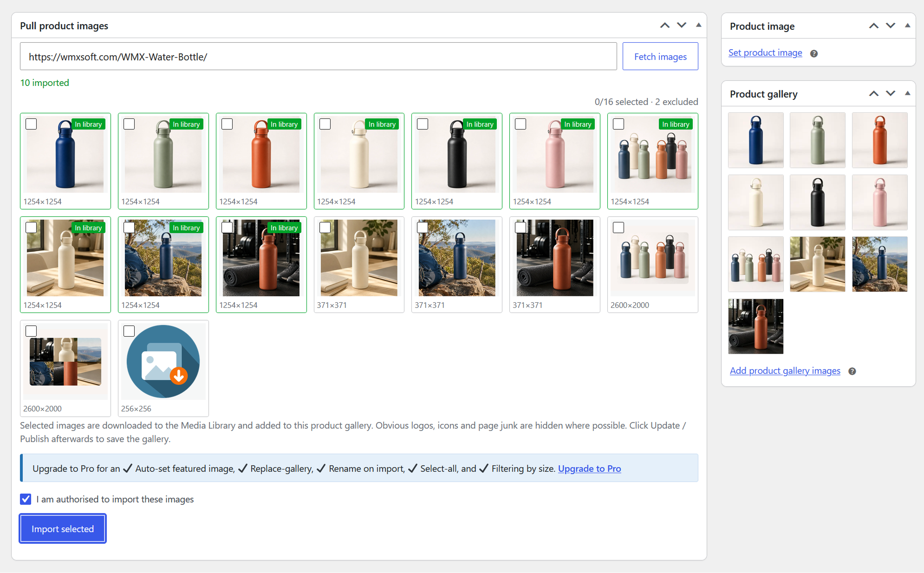The width and height of the screenshot is (924, 573).
Task: Click the Pull product images panel title
Action: tap(64, 26)
